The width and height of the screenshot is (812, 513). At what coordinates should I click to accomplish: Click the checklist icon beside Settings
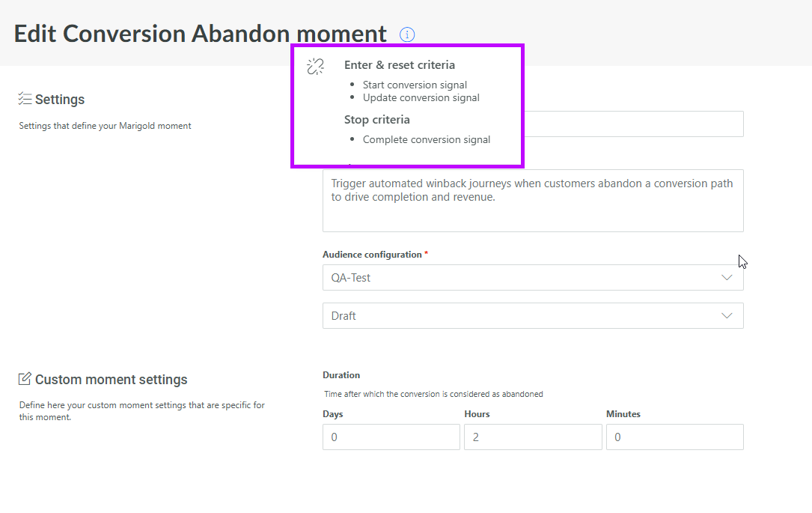tap(25, 99)
